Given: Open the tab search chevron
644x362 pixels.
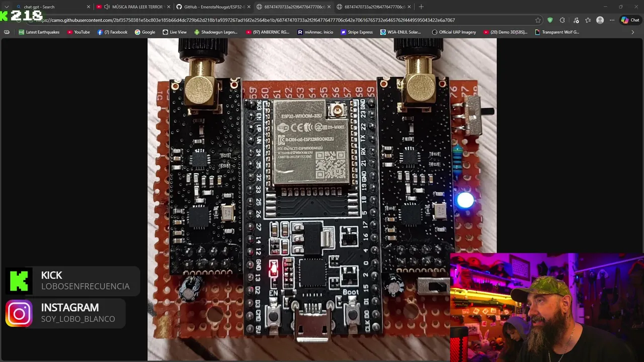Looking at the screenshot, I should [6, 7].
